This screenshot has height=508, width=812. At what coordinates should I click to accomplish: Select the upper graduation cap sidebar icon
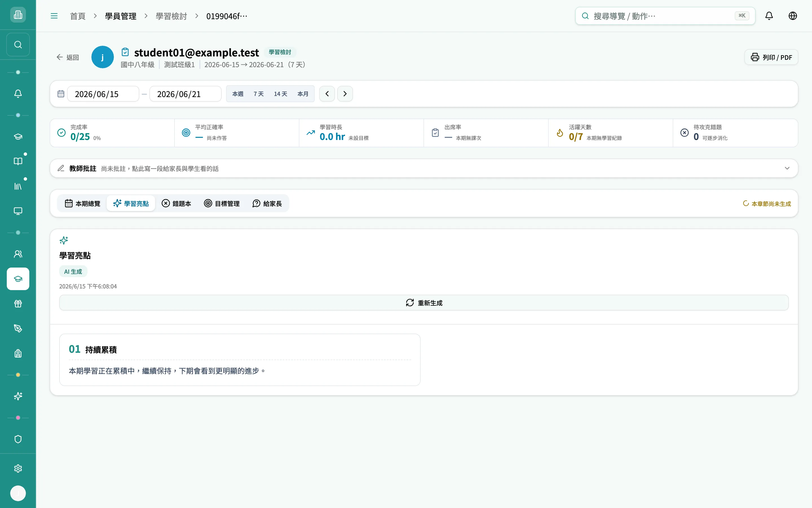click(x=18, y=136)
